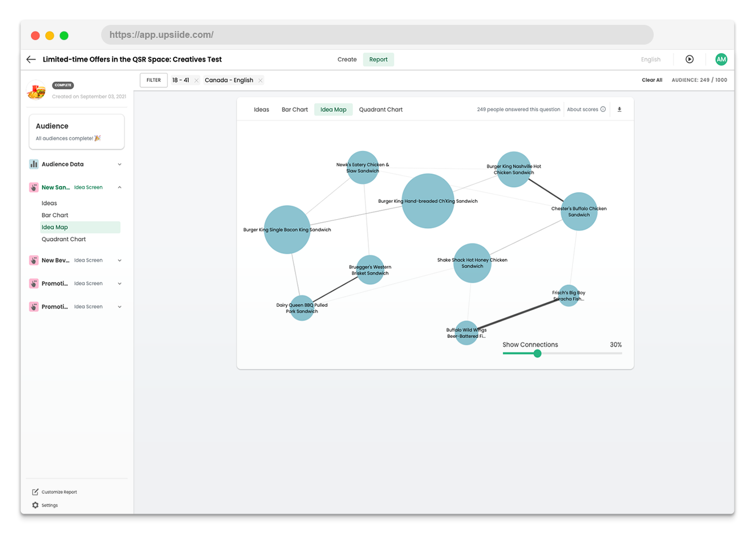
Task: Click the Audience Data bar chart icon
Action: (34, 164)
